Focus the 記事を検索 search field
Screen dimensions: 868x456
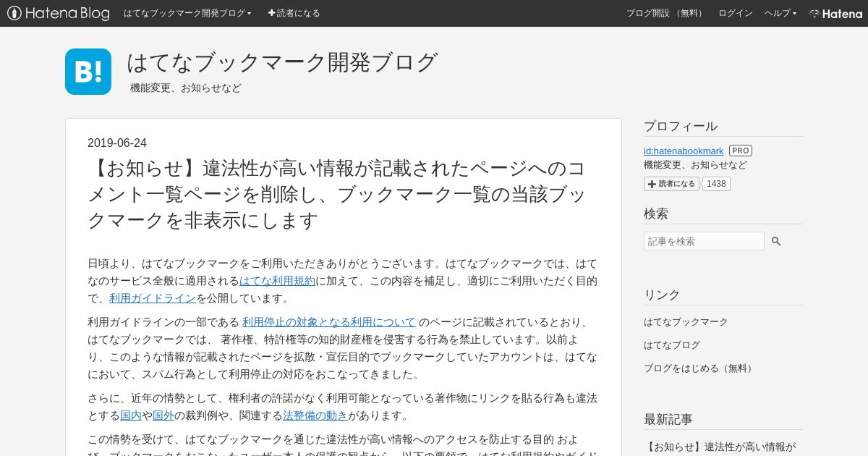click(704, 241)
